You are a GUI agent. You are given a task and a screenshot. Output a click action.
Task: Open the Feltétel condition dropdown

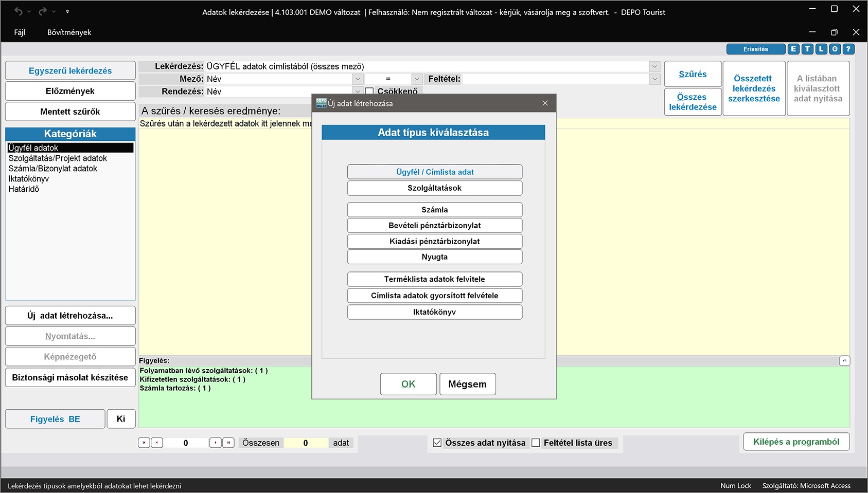click(x=654, y=79)
